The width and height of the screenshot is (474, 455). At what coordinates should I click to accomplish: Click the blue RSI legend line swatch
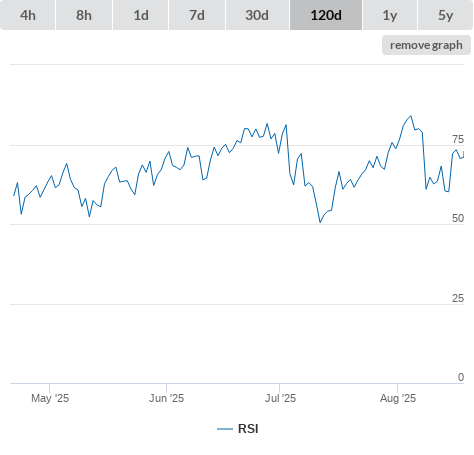point(225,429)
